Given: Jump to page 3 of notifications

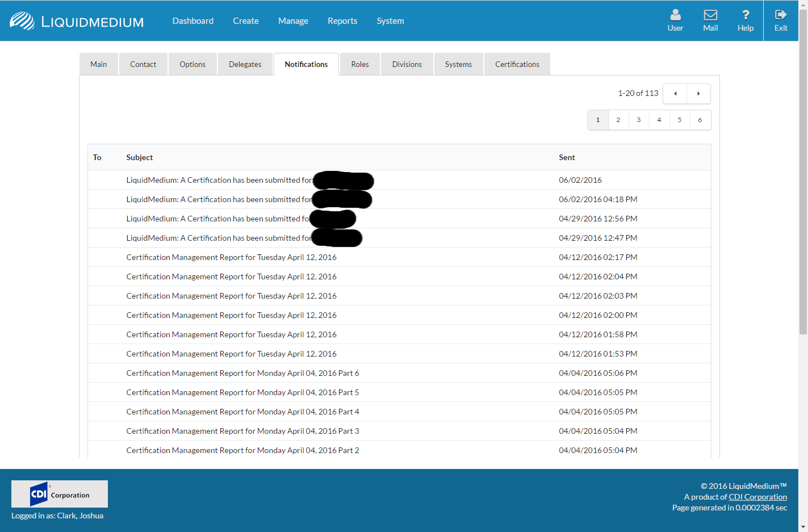Looking at the screenshot, I should [639, 120].
